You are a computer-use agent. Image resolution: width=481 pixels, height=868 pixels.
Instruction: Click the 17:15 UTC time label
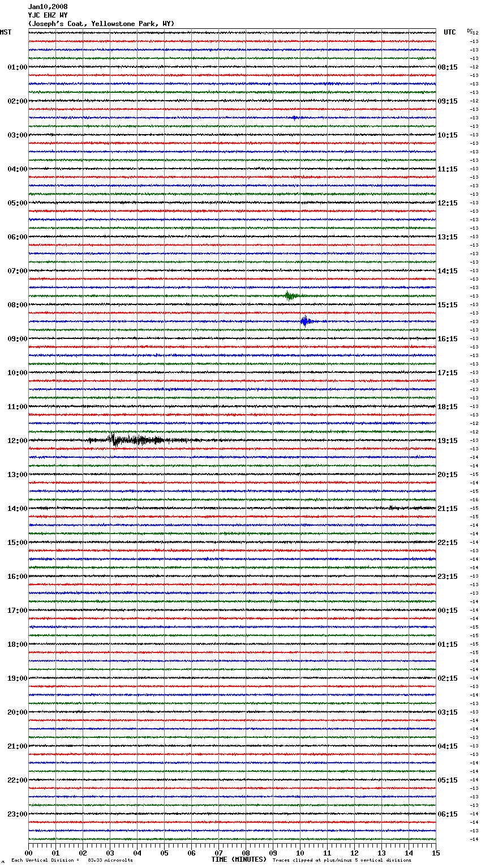[x=448, y=373]
